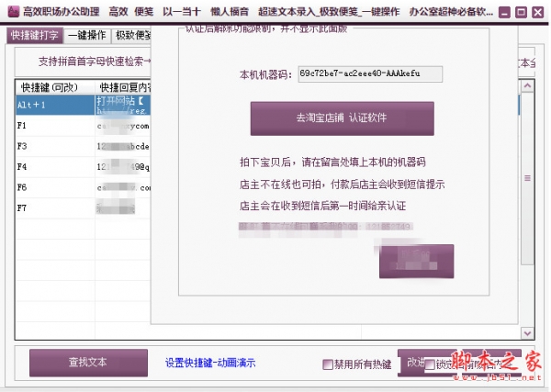Screen dimensions: 551x392
Task: Select the F7 shortcut row
Action: pos(84,208)
